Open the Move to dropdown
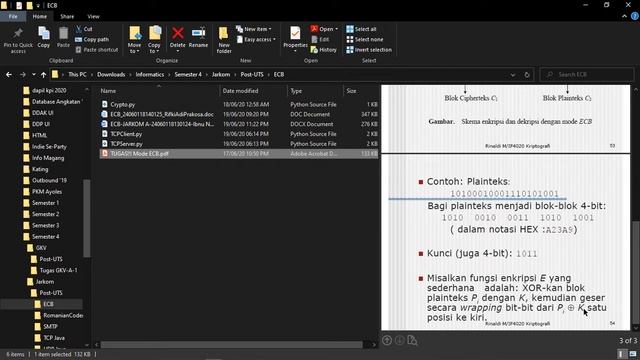This screenshot has height=360, width=640. click(134, 40)
